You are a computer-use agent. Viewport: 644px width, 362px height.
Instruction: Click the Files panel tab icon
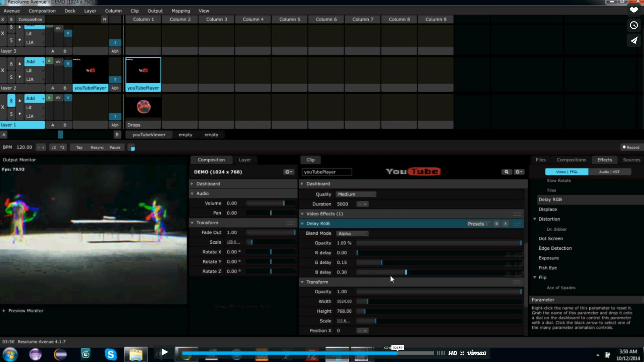click(540, 160)
